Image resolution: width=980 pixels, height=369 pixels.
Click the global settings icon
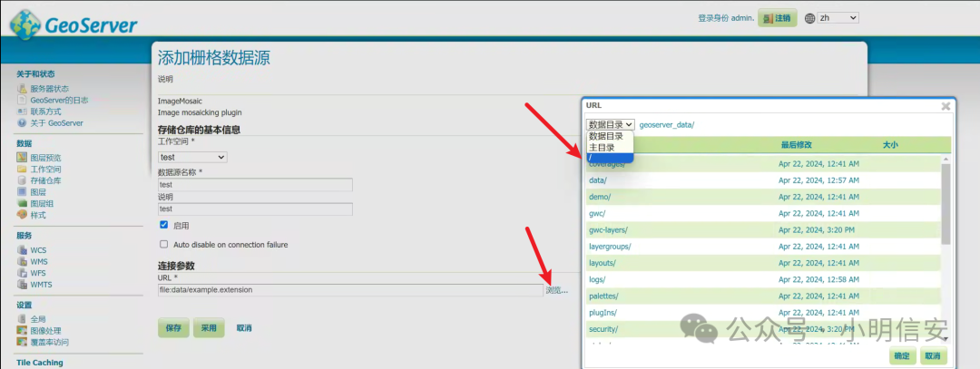tap(22, 319)
